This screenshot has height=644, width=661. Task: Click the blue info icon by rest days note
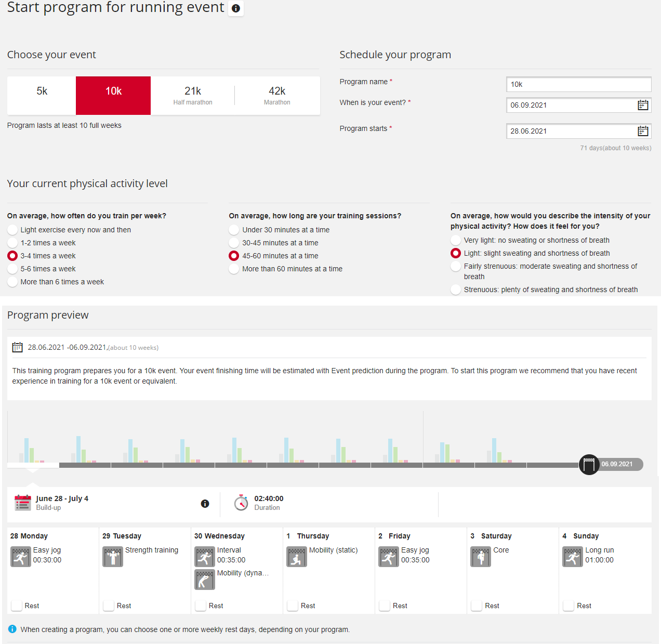[x=12, y=629]
